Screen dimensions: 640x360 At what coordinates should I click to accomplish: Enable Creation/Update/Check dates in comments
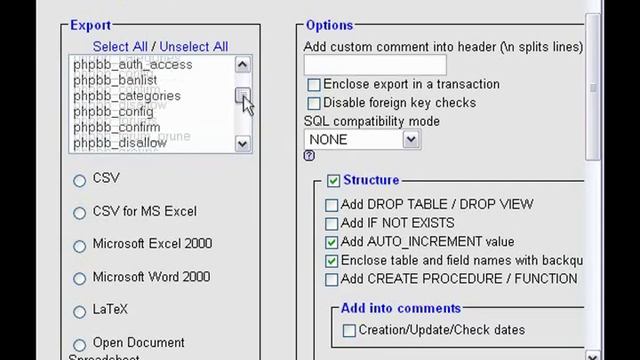coord(349,331)
